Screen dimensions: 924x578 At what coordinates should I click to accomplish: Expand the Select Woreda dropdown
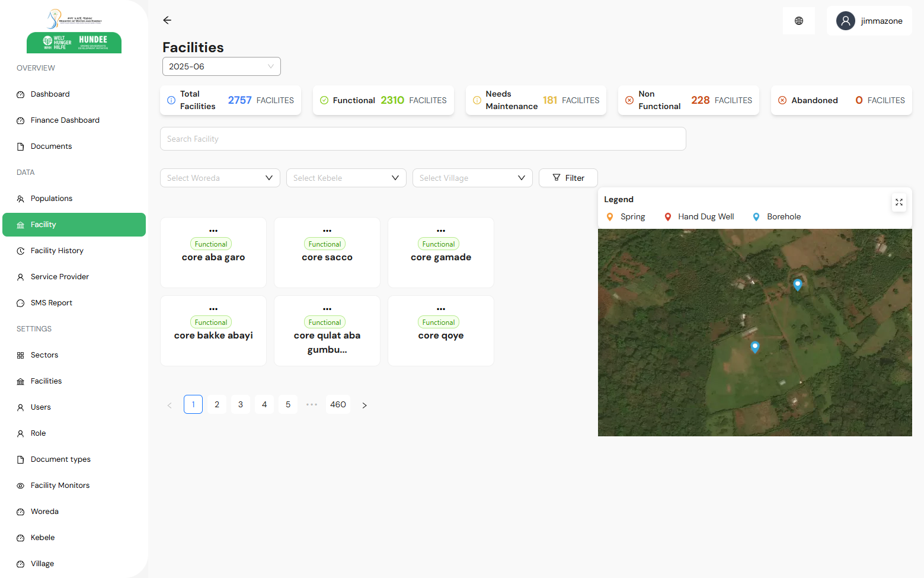[220, 178]
